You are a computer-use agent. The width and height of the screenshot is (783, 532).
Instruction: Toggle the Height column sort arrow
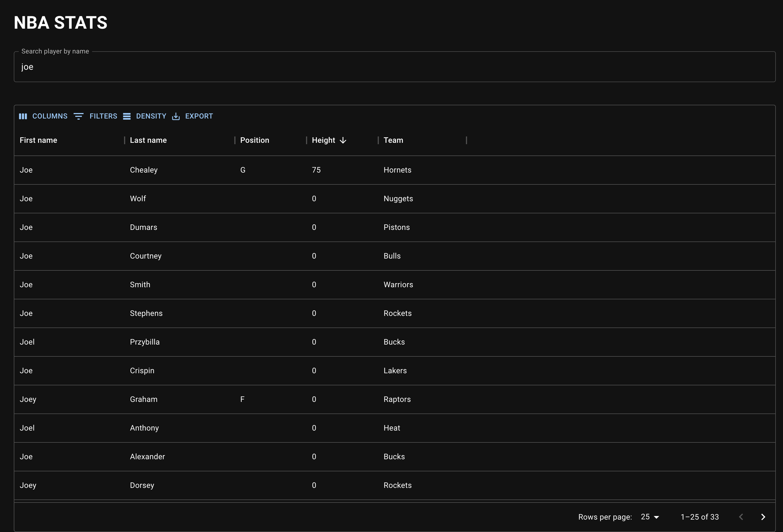coord(343,140)
